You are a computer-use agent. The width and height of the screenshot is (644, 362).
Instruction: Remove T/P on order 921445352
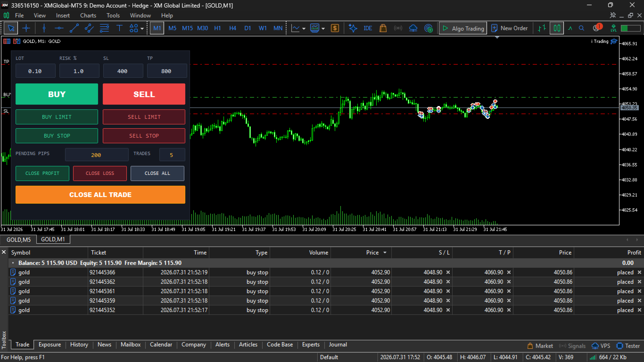509,310
